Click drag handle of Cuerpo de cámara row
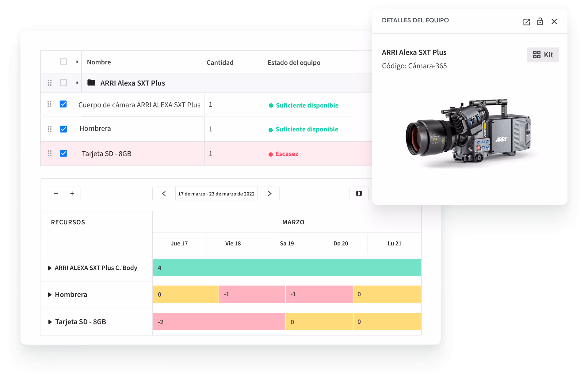Screen dimensions: 588x379 pos(49,104)
